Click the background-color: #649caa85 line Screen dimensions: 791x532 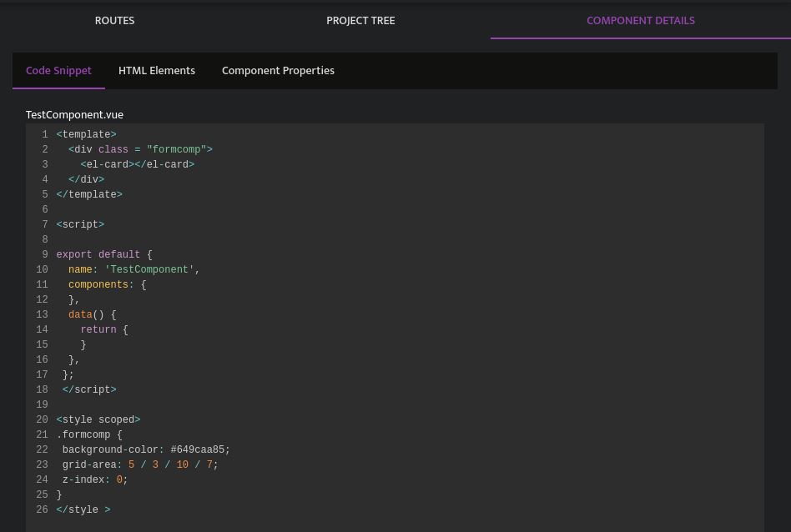146,449
